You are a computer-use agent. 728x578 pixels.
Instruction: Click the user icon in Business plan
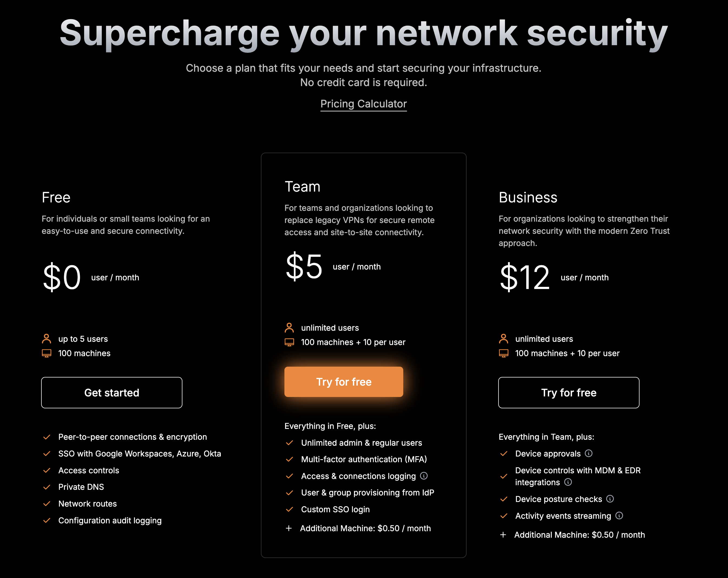[503, 339]
